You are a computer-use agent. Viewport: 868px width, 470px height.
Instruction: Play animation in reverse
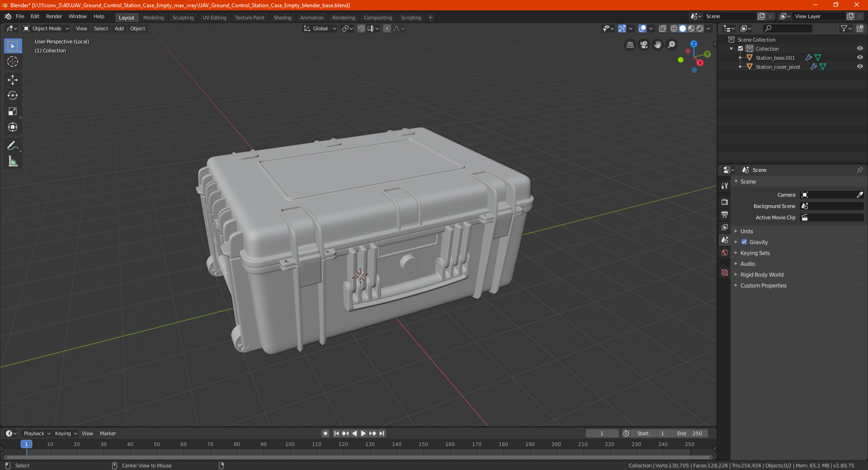(x=354, y=433)
